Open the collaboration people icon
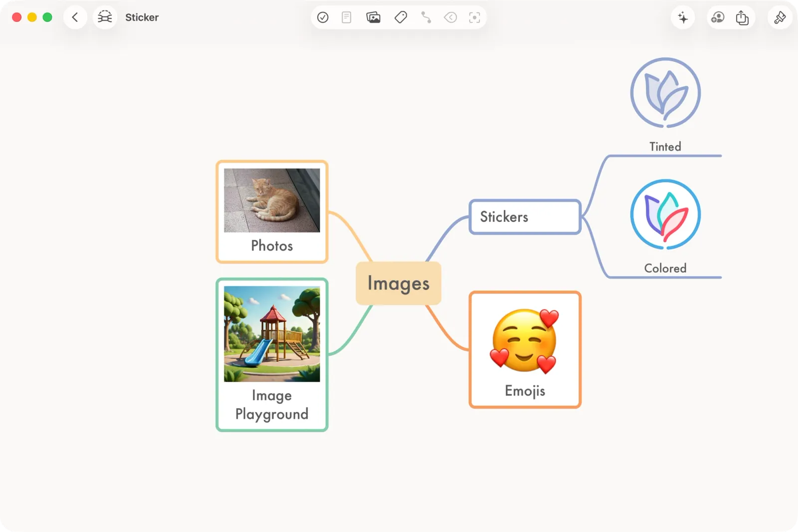Viewport: 798px width, 532px height. tap(718, 17)
